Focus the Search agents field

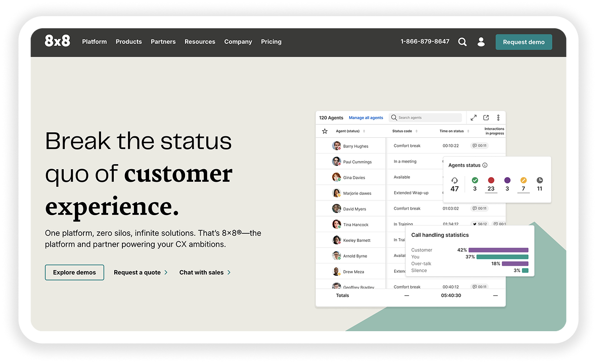[x=425, y=118]
